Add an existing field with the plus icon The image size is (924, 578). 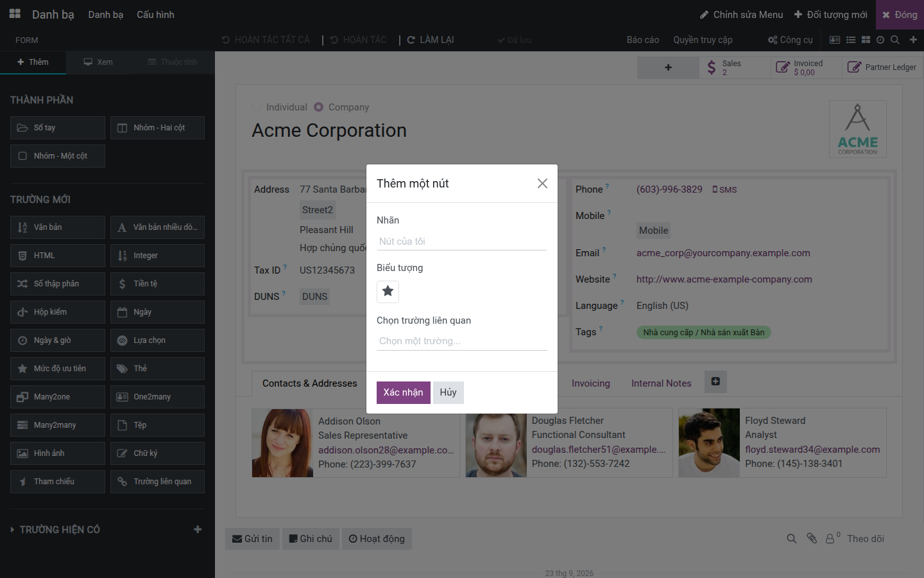198,530
